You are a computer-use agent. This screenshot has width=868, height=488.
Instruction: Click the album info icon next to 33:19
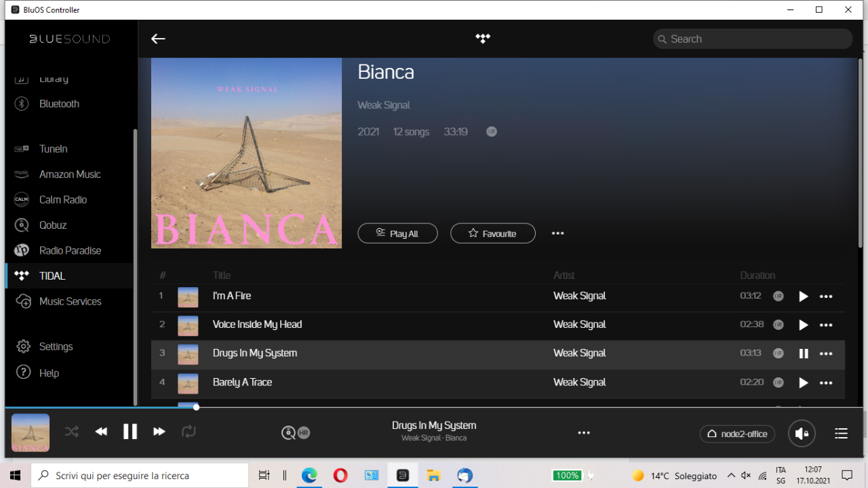coord(492,132)
